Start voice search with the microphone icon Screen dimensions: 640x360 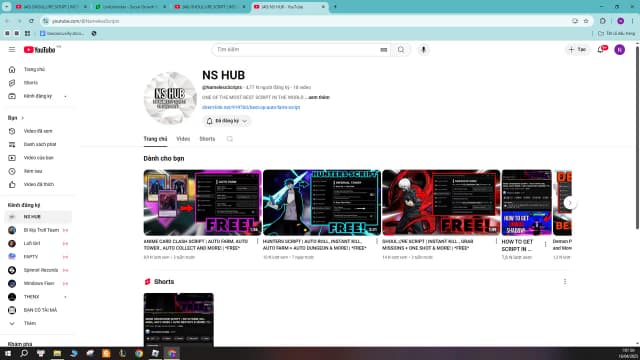point(423,50)
